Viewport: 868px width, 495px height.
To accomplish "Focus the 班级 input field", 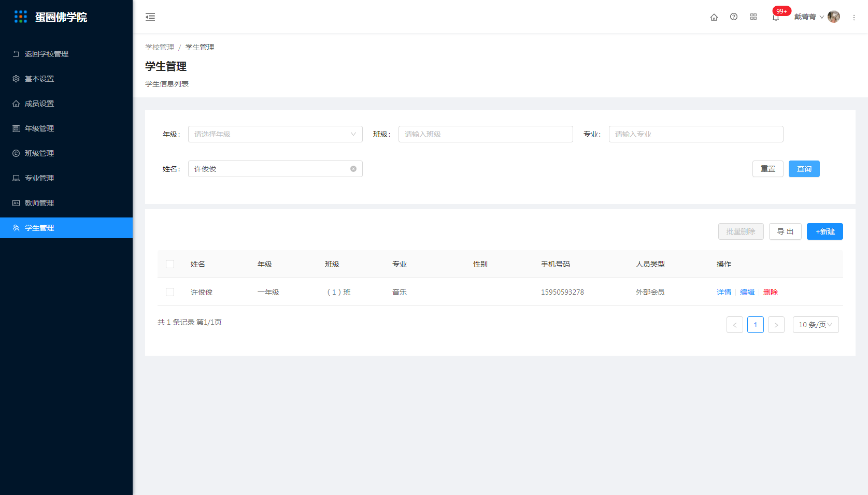I will coord(486,134).
